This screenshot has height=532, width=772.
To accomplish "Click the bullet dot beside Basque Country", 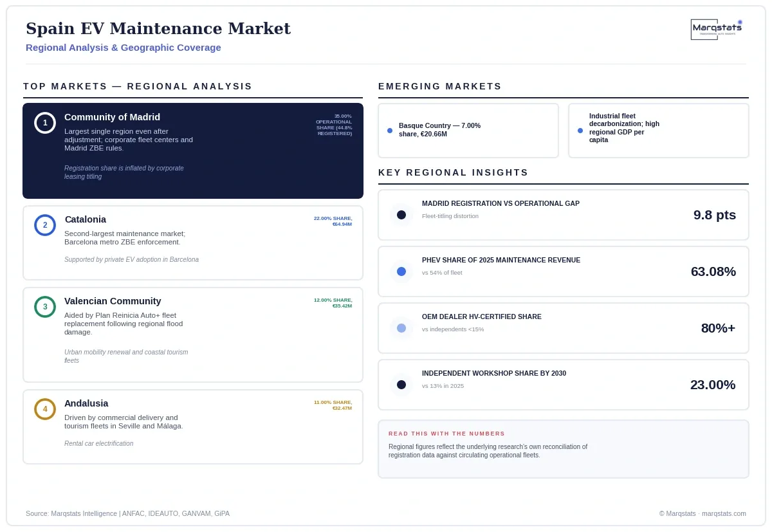I will click(x=390, y=131).
